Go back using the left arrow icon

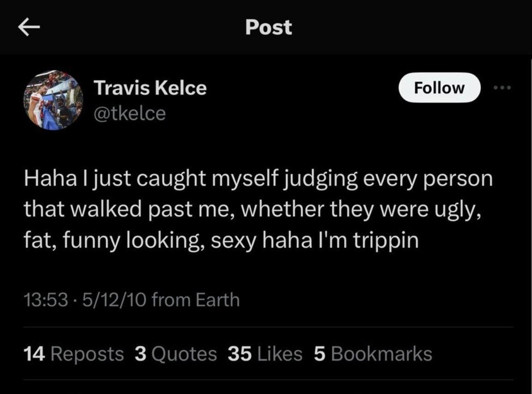(x=29, y=27)
